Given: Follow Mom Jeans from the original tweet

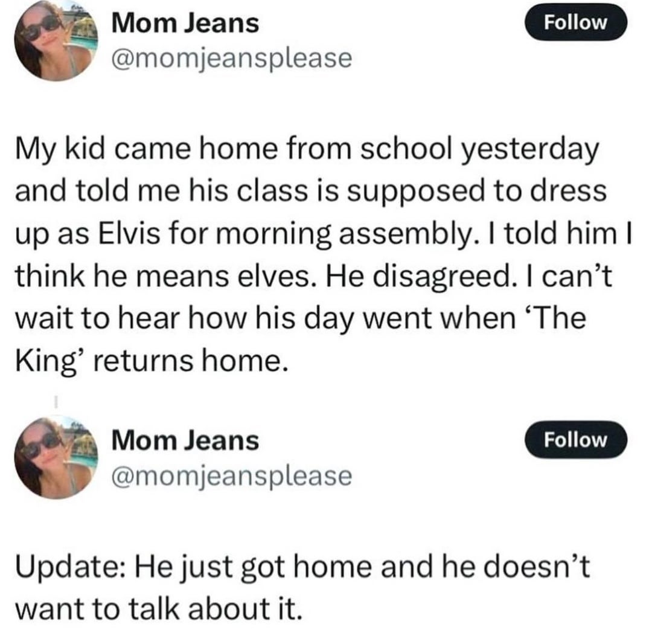Looking at the screenshot, I should click(x=577, y=23).
